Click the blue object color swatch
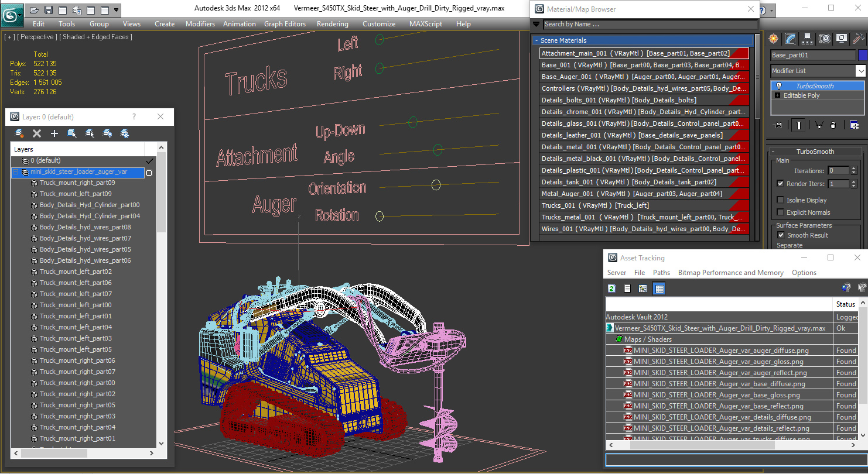 click(x=862, y=55)
